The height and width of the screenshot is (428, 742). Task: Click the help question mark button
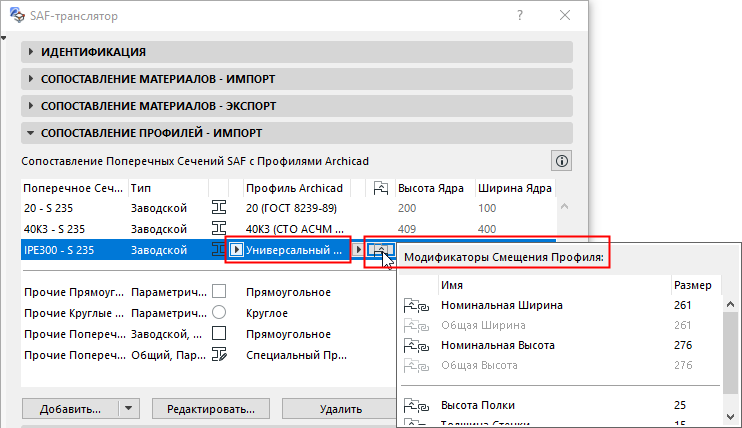[x=520, y=16]
